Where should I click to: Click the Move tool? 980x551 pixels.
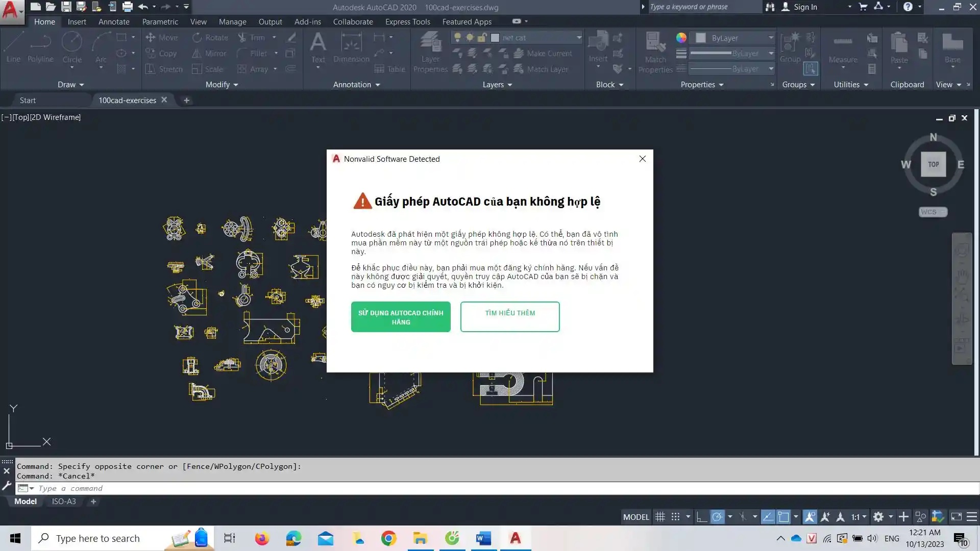pyautogui.click(x=161, y=37)
